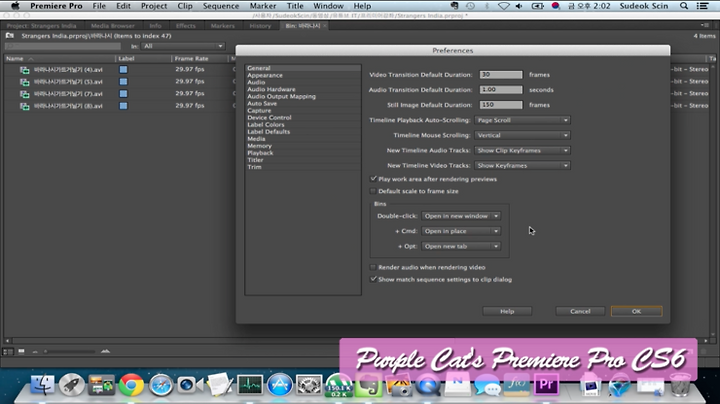Click the zoom in mountain icon
The width and height of the screenshot is (720, 404).
(x=105, y=351)
